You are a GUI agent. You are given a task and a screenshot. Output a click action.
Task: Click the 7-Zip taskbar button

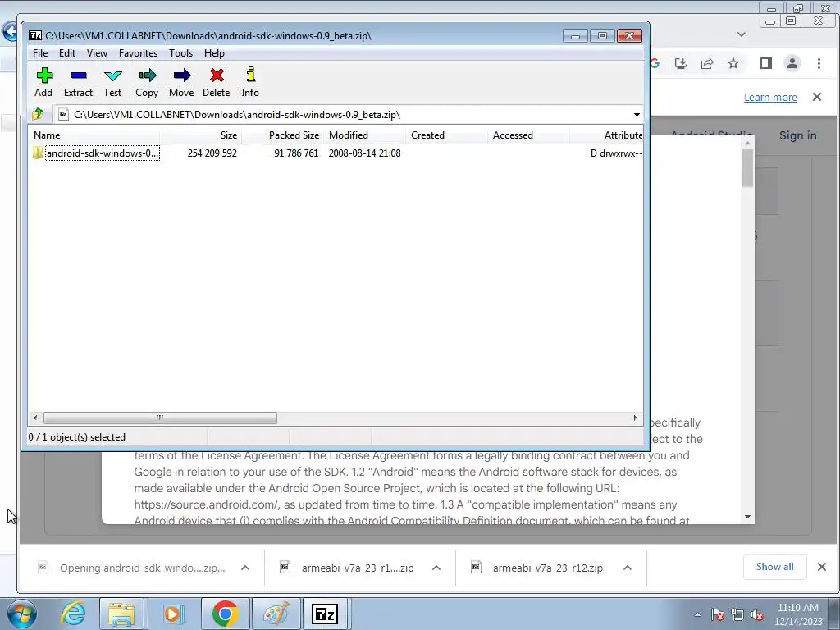click(x=326, y=614)
